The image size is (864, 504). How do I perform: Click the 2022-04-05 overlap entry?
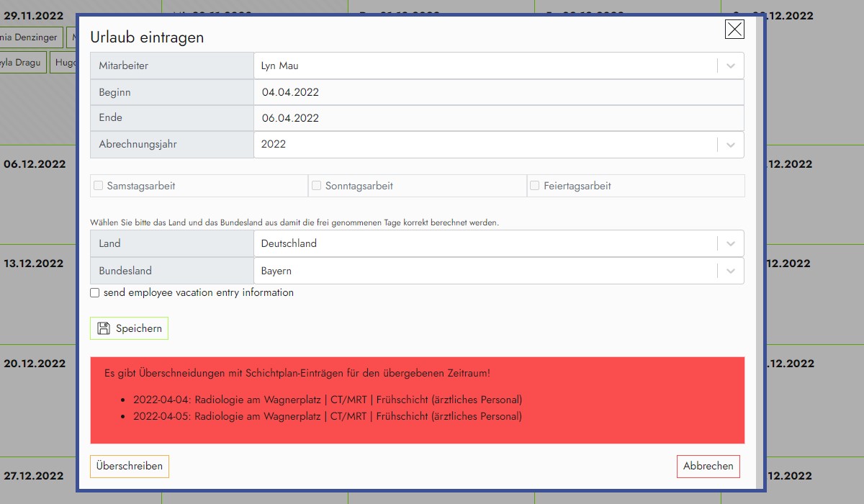point(327,416)
